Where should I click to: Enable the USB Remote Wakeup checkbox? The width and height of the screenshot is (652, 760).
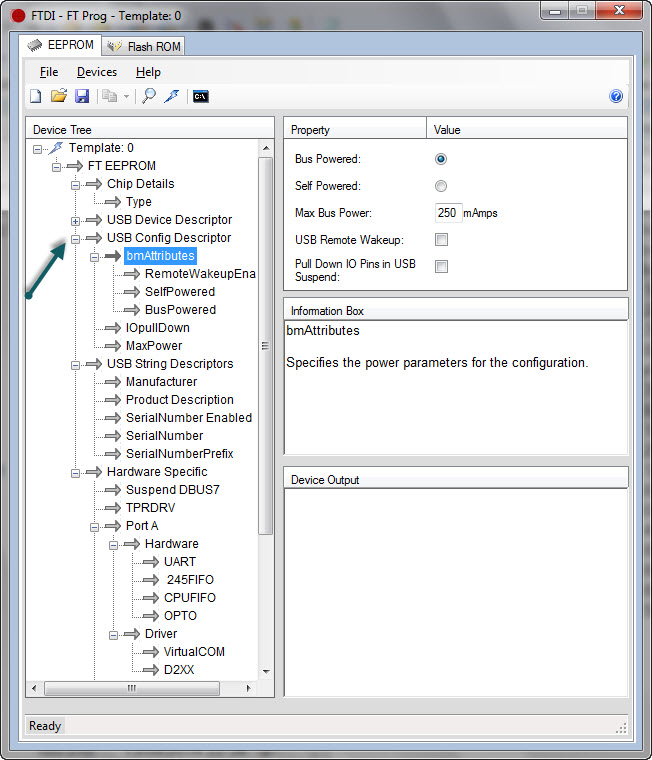[x=441, y=239]
